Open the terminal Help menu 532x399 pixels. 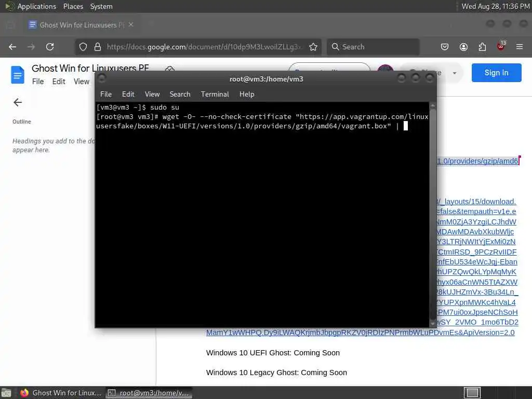(x=247, y=95)
